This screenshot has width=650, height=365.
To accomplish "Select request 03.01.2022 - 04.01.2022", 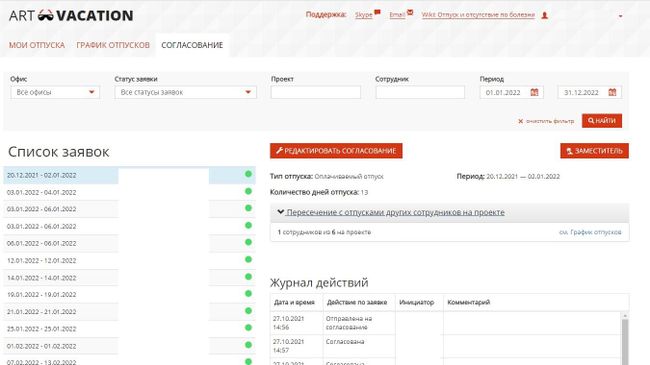I will click(129, 192).
